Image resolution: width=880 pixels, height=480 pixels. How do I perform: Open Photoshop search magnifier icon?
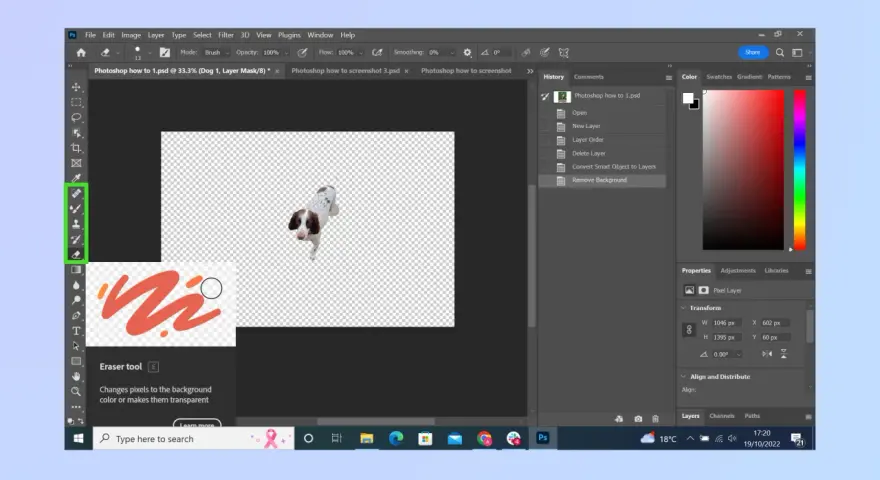point(780,52)
